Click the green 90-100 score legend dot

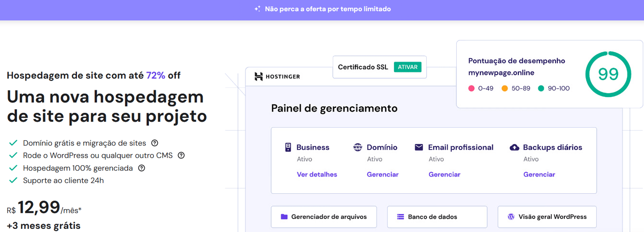click(x=541, y=89)
